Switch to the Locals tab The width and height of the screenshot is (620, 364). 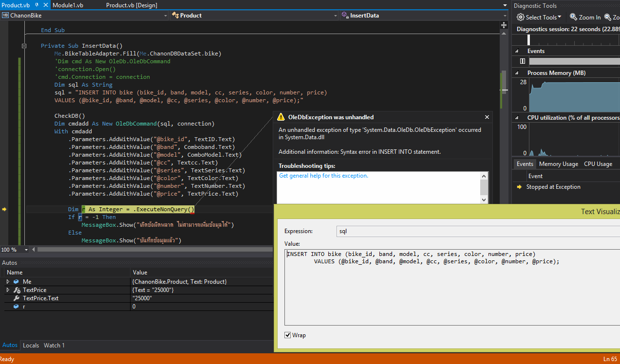pyautogui.click(x=31, y=346)
